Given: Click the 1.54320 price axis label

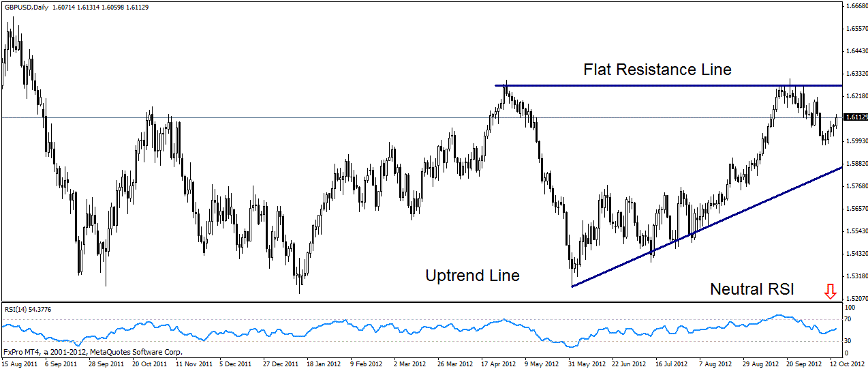Looking at the screenshot, I should pyautogui.click(x=856, y=254).
